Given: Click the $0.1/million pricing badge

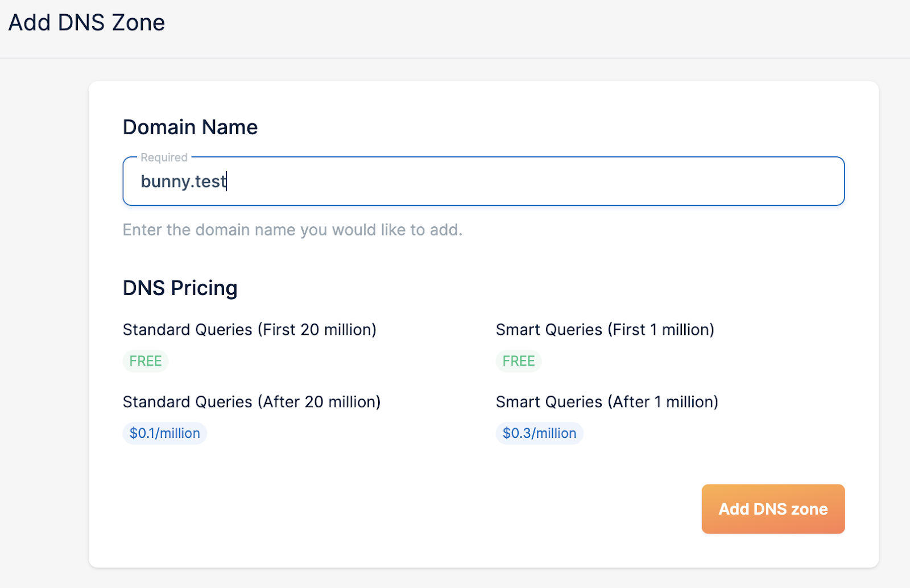Looking at the screenshot, I should 164,433.
